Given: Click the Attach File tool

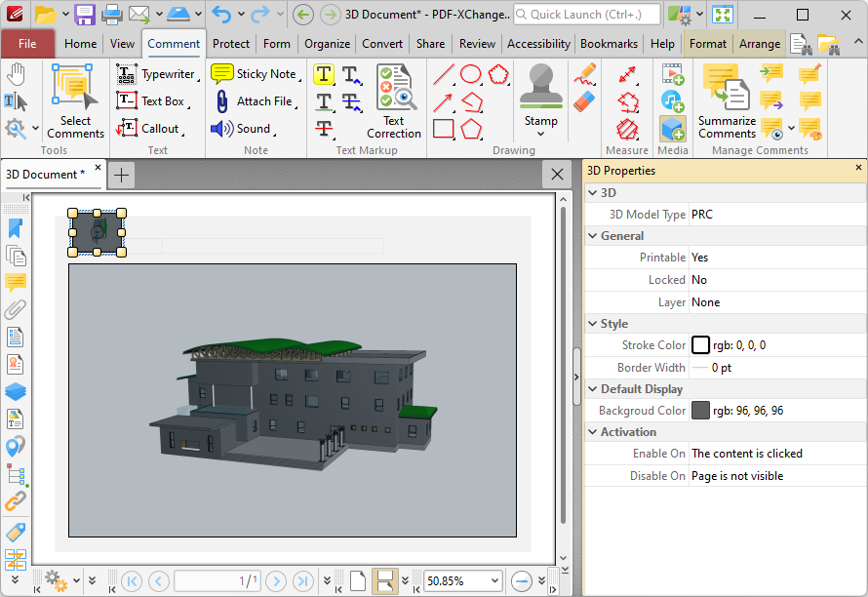Looking at the screenshot, I should coord(256,101).
